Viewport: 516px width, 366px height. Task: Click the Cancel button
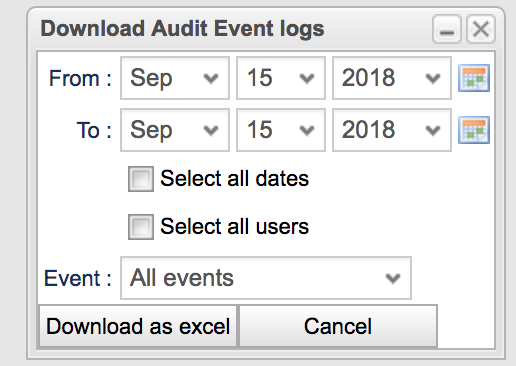point(338,326)
